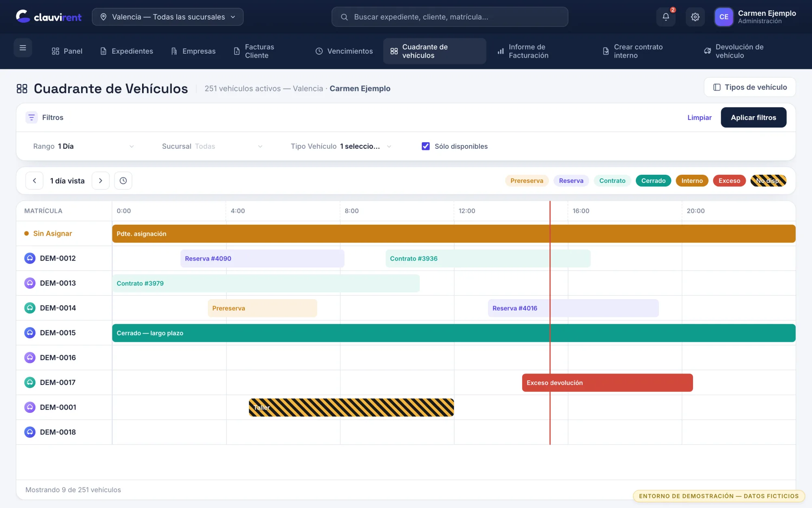The width and height of the screenshot is (812, 508).
Task: Click the Filtros filter icon
Action: 31,117
